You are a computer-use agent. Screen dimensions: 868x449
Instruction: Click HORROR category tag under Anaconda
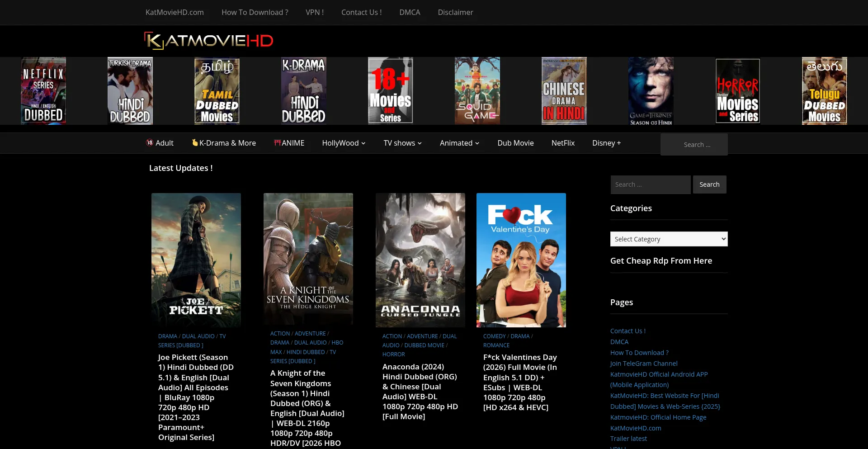pyautogui.click(x=394, y=354)
